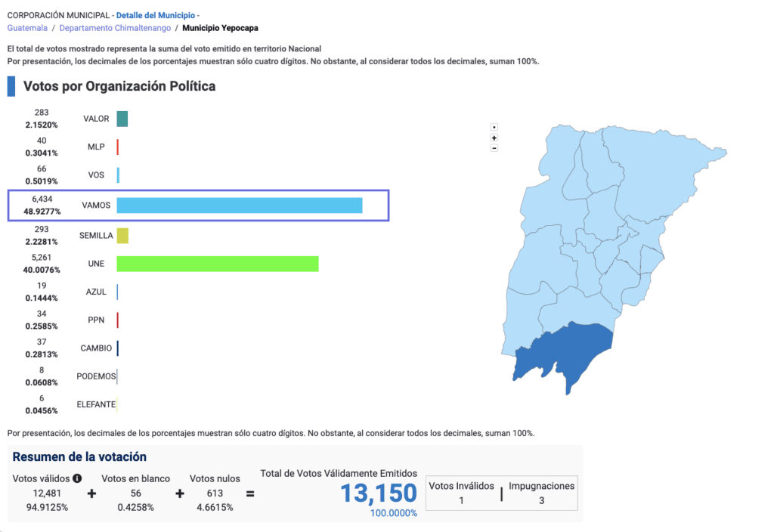774x532 pixels.
Task: Click the PODEMOS party label
Action: (96, 376)
